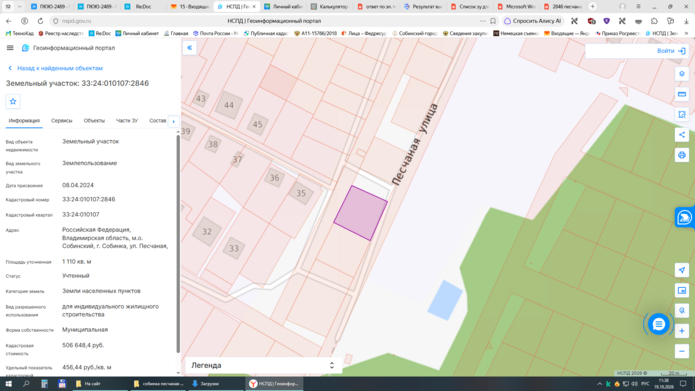
Task: Open the Состав tab
Action: tap(157, 121)
